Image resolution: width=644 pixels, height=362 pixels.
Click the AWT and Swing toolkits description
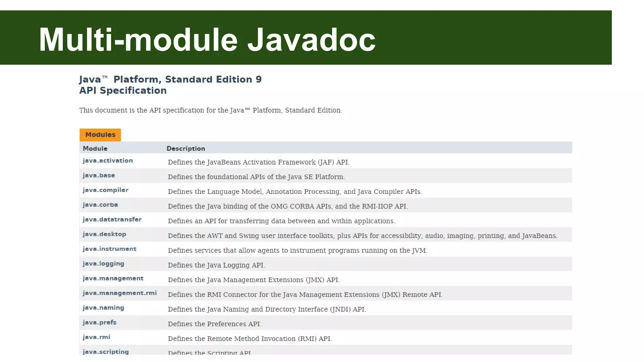[363, 236]
